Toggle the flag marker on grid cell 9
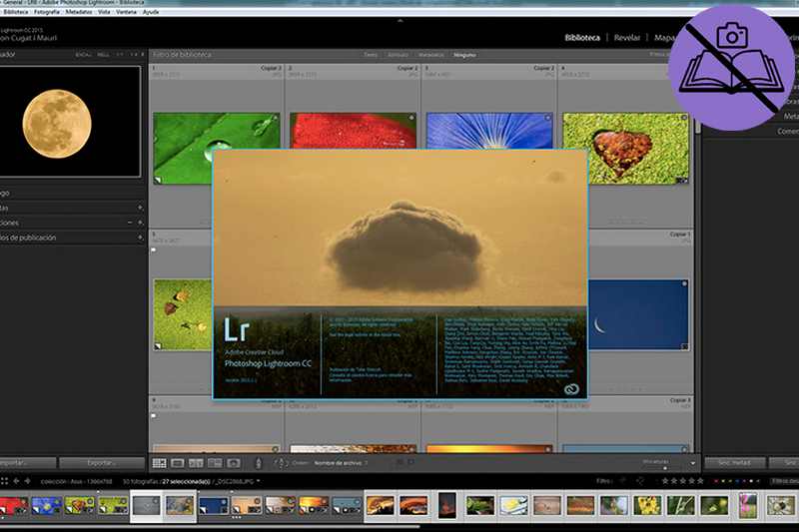This screenshot has height=532, width=799. point(154,416)
